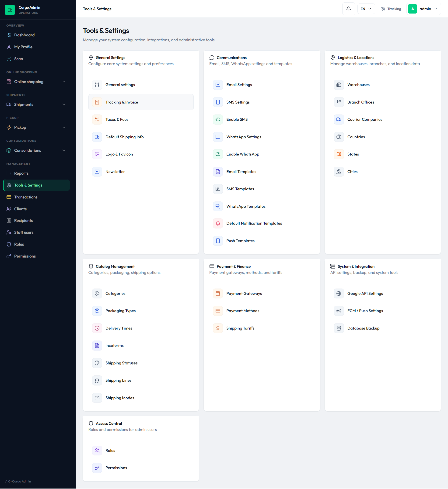Open Courier Companies settings
The width and height of the screenshot is (448, 489).
click(x=382, y=119)
